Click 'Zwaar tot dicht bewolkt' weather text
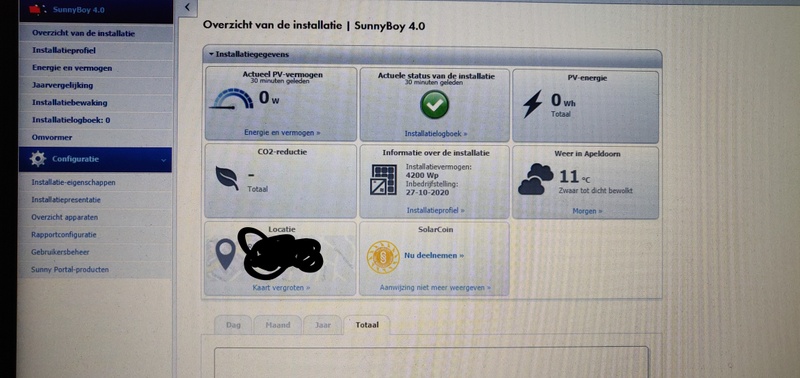This screenshot has height=378, width=800. click(x=595, y=191)
